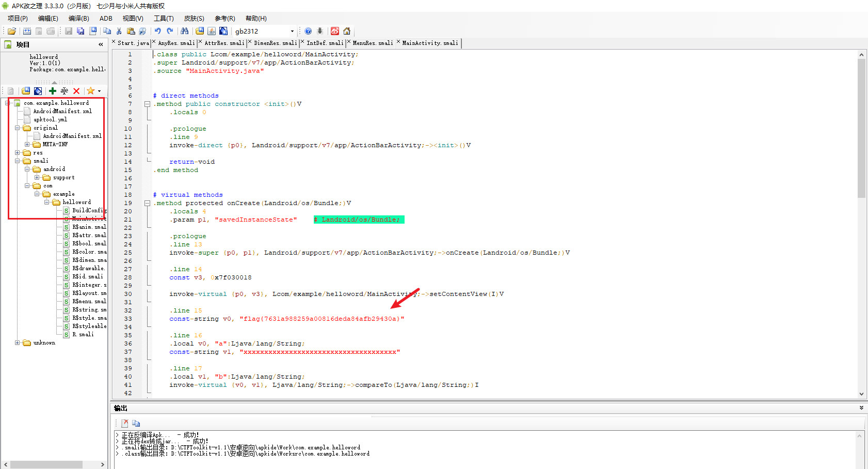Screen dimensions: 868x469
Task: Click the undo arrow icon
Action: click(158, 31)
